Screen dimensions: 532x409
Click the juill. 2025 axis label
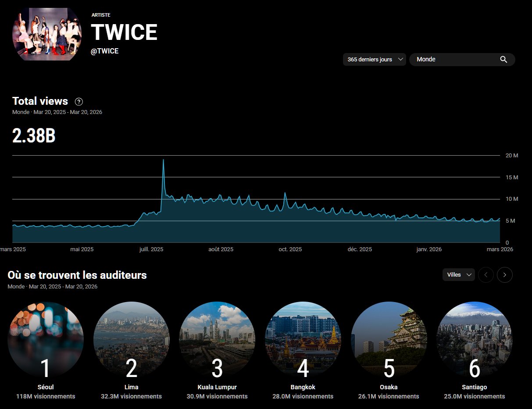[x=151, y=249]
